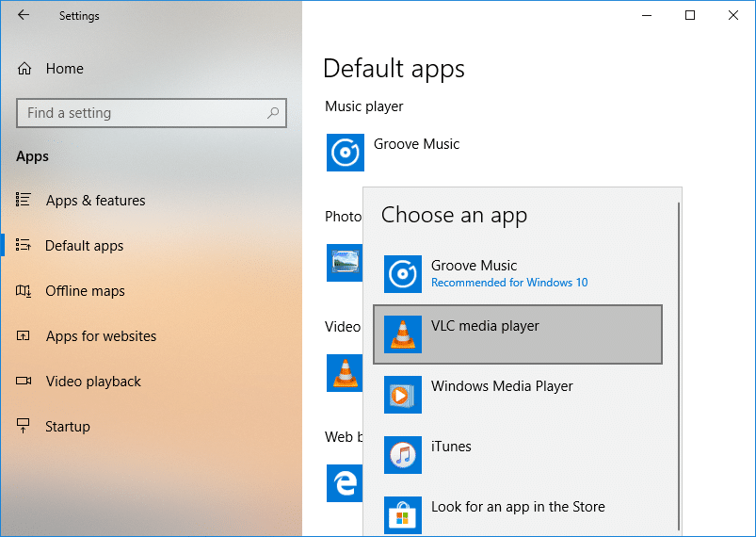Open the Offline maps settings
The height and width of the screenshot is (537, 756).
(85, 291)
